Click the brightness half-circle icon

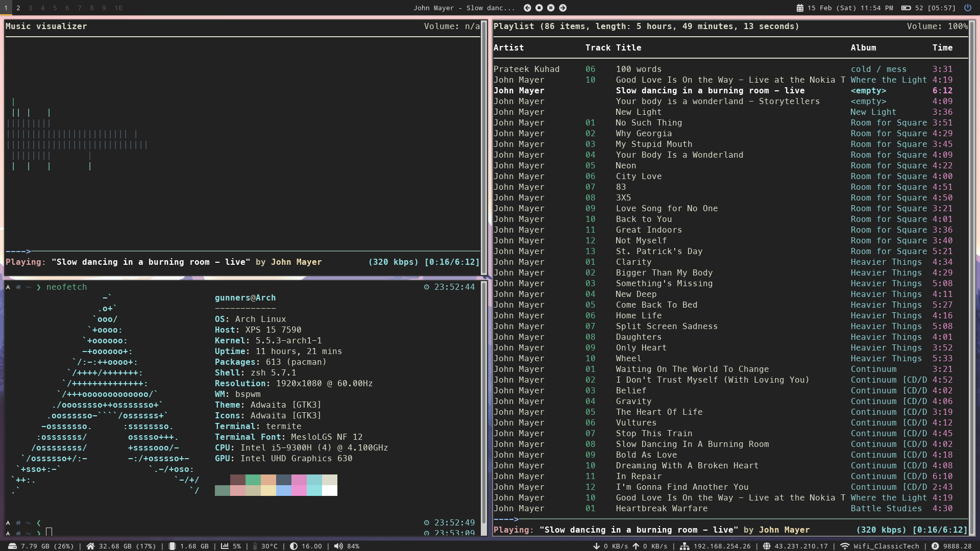293,546
